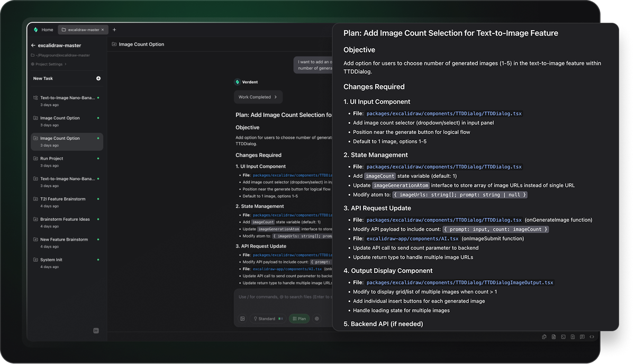The height and width of the screenshot is (364, 635).
Task: Open TTDDialog.tsx link under API Request Update in panel
Action: click(x=444, y=220)
